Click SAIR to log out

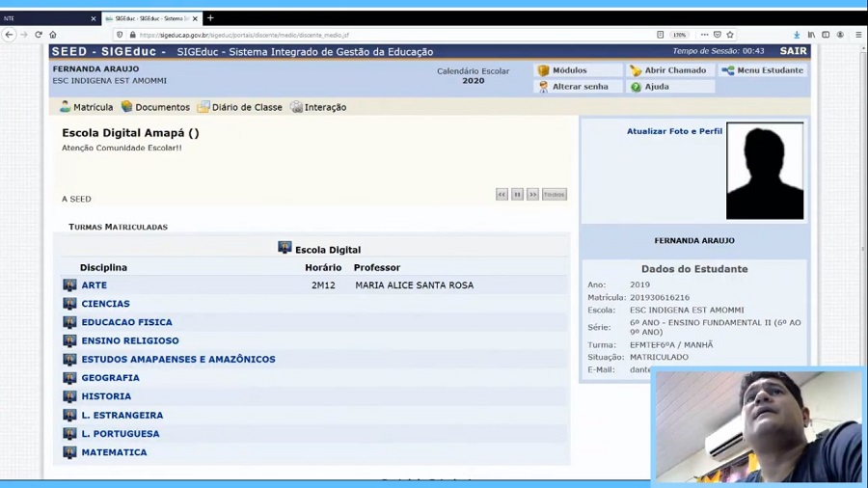tap(794, 51)
